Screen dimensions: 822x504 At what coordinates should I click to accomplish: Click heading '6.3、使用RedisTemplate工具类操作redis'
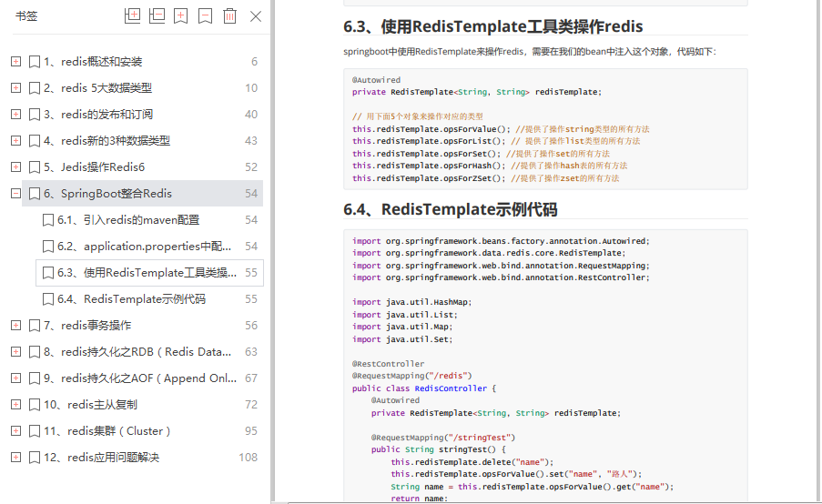[492, 26]
